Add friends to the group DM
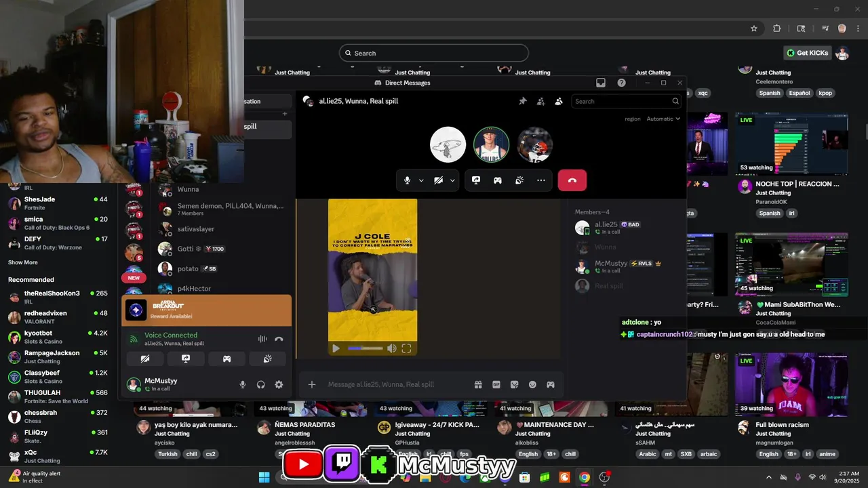868x488 pixels. click(540, 101)
